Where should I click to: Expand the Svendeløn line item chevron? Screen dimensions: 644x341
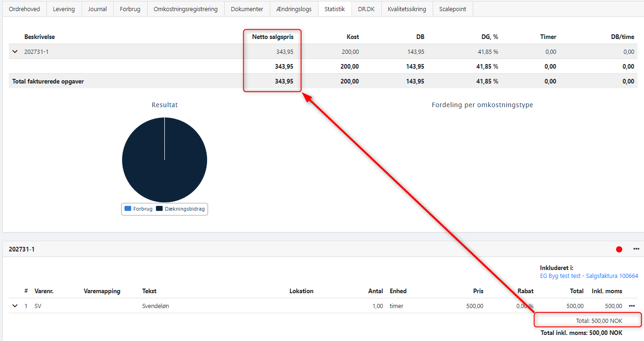pos(15,306)
